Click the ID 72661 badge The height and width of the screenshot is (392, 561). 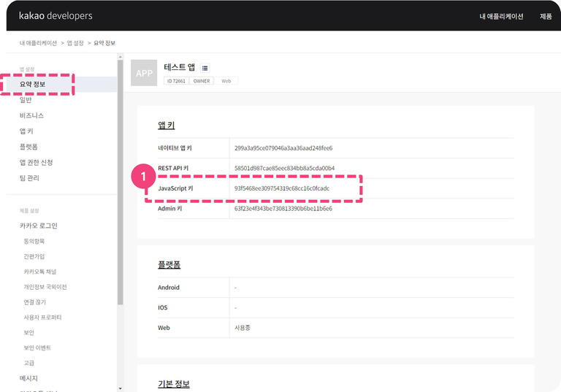[176, 81]
